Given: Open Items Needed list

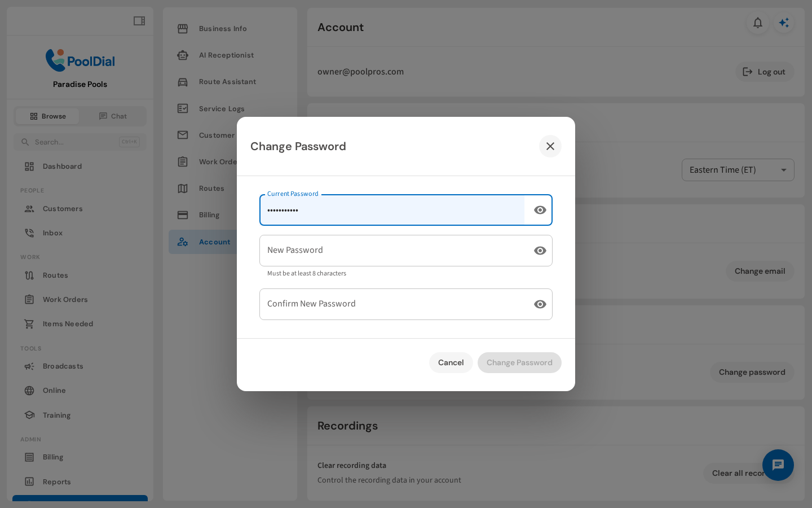Looking at the screenshot, I should pyautogui.click(x=80, y=324).
